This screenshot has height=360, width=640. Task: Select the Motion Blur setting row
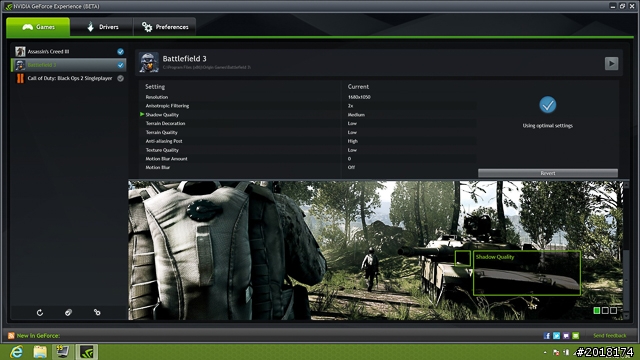[x=308, y=167]
